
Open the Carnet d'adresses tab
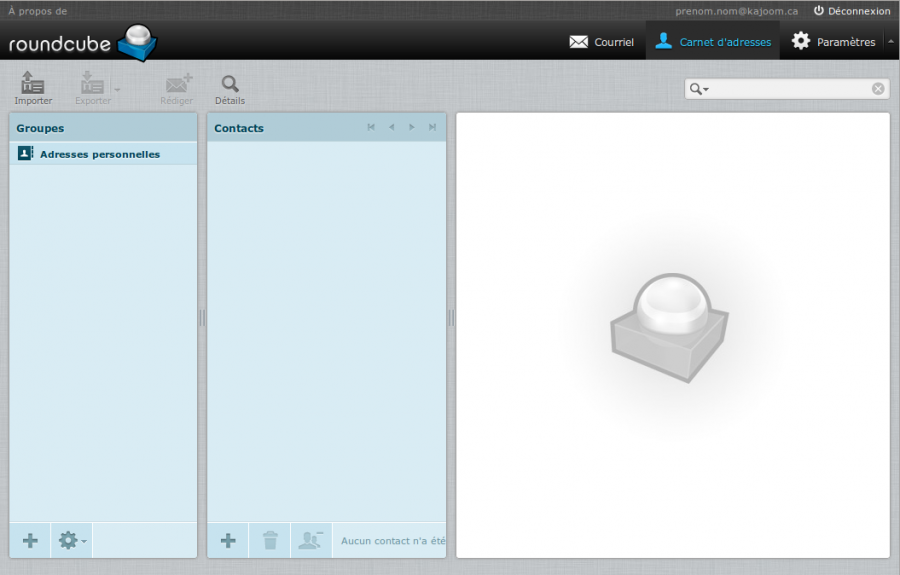click(713, 42)
